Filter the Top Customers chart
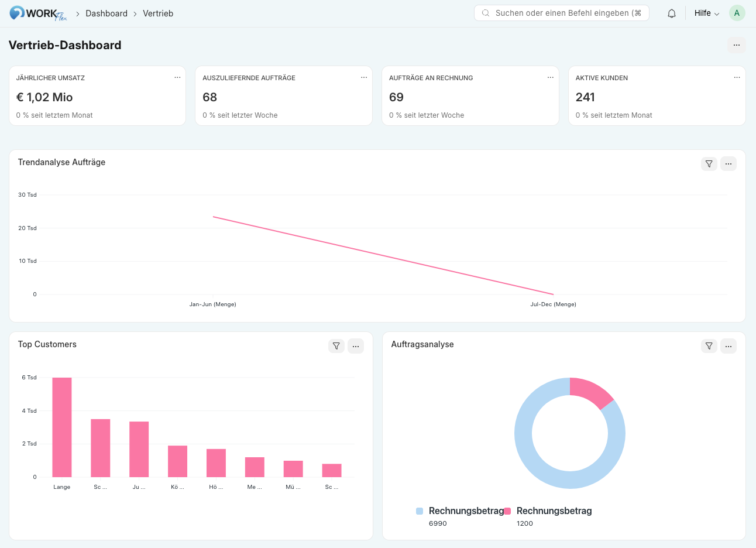756x548 pixels. [x=336, y=346]
